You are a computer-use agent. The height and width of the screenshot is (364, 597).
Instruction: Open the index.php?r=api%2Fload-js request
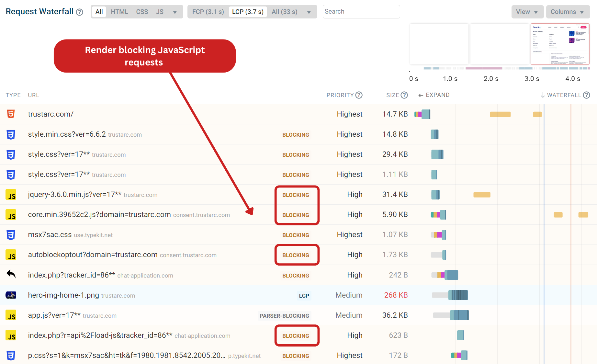pyautogui.click(x=298, y=335)
